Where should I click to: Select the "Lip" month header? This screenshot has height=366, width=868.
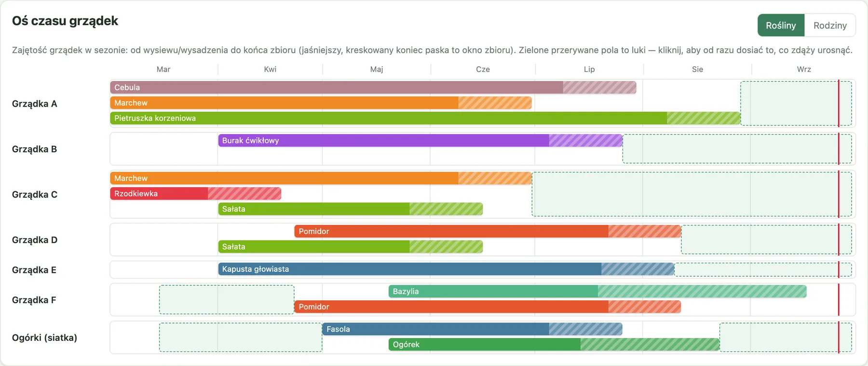589,69
